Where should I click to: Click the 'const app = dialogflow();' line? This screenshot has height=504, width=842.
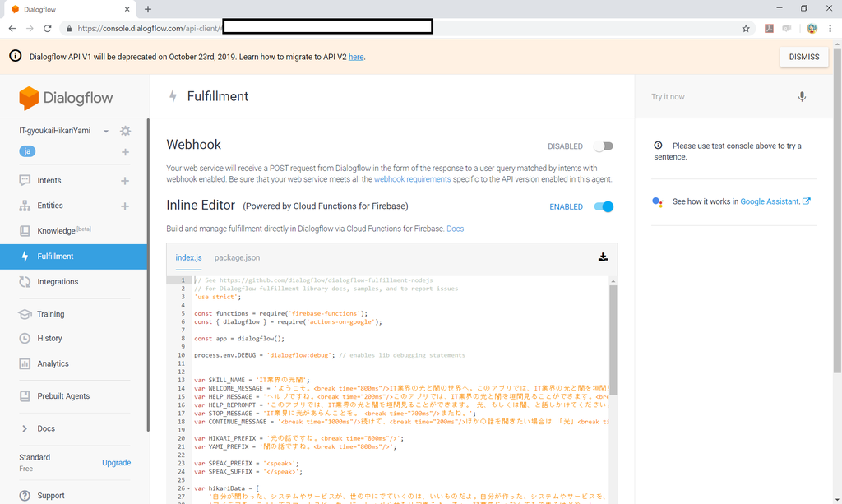(x=239, y=339)
